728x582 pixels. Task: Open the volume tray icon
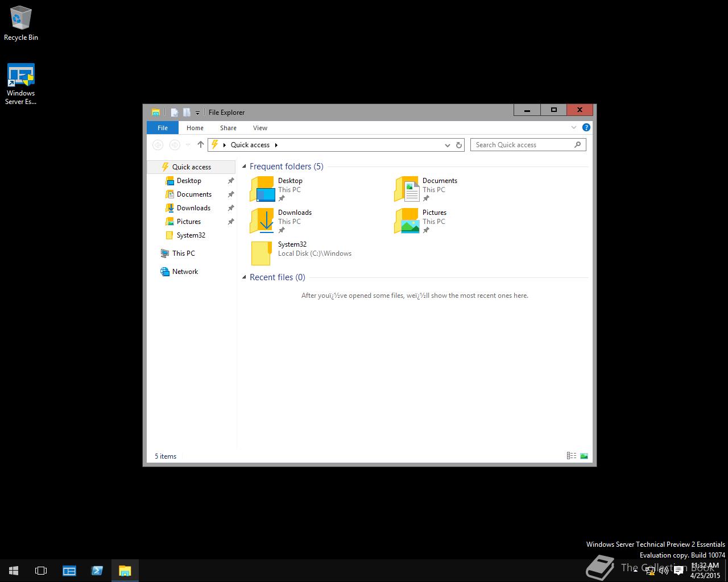(x=663, y=571)
